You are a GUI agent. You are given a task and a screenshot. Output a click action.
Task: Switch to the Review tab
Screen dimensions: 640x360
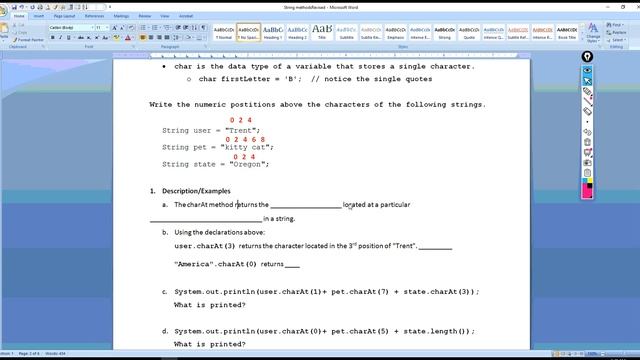[x=144, y=16]
